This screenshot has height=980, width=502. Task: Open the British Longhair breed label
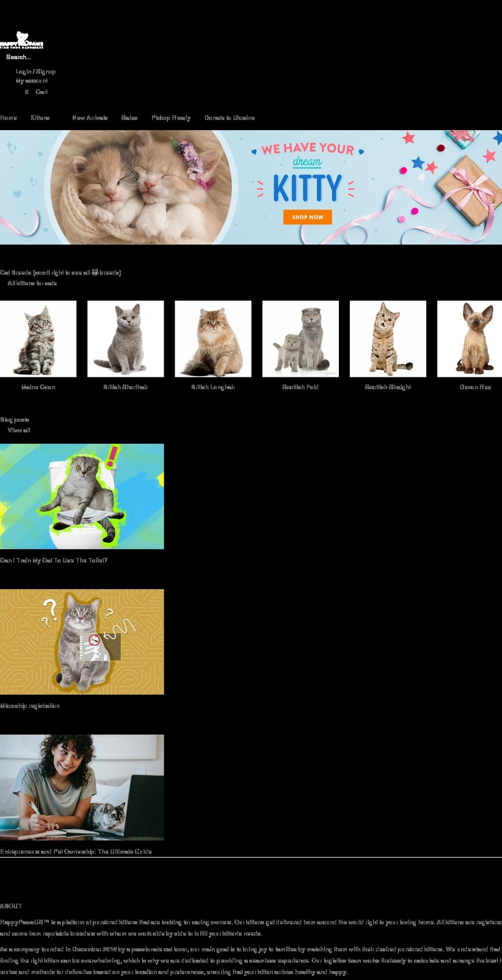click(213, 387)
